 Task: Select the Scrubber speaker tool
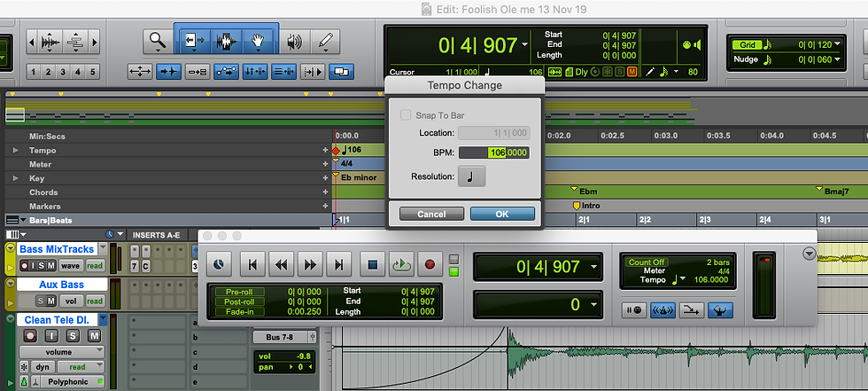[x=294, y=41]
